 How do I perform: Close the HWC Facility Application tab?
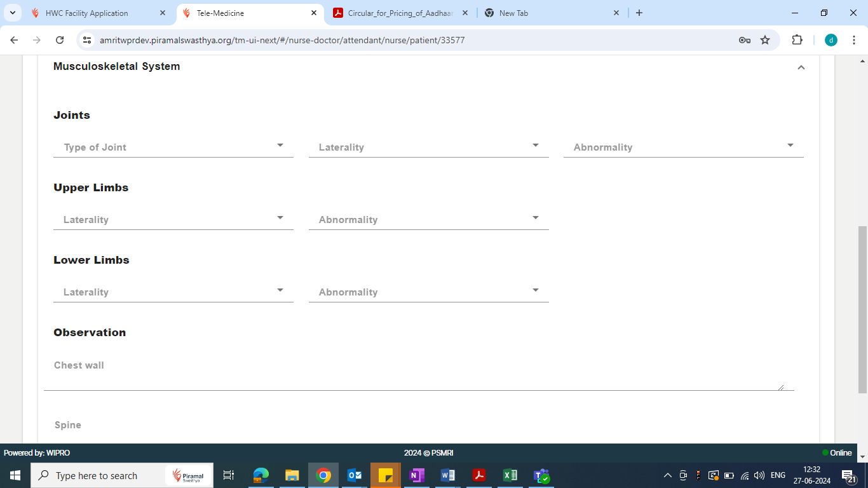[x=162, y=13]
